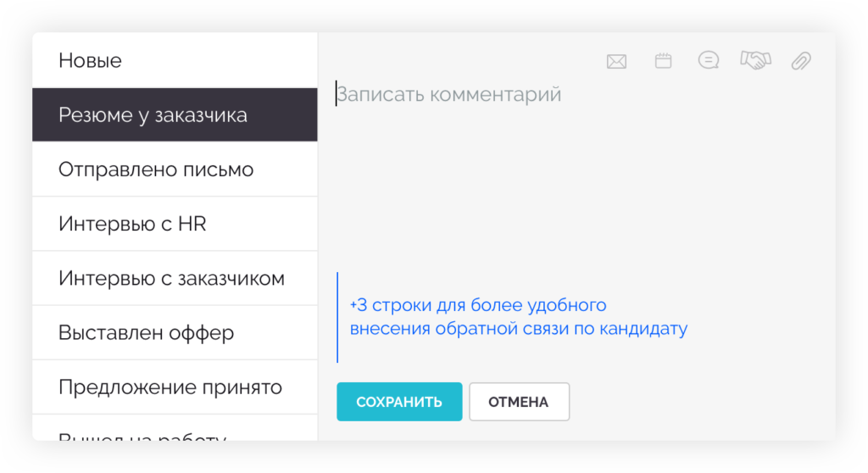
Task: Click the "Отмена" button
Action: [519, 402]
